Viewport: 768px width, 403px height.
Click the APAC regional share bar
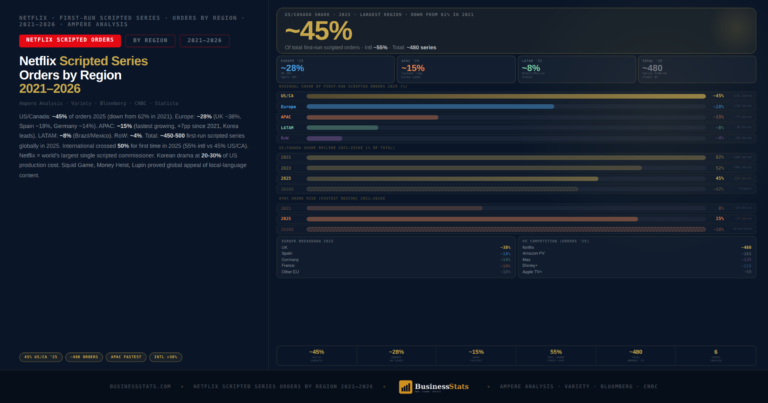[372, 117]
